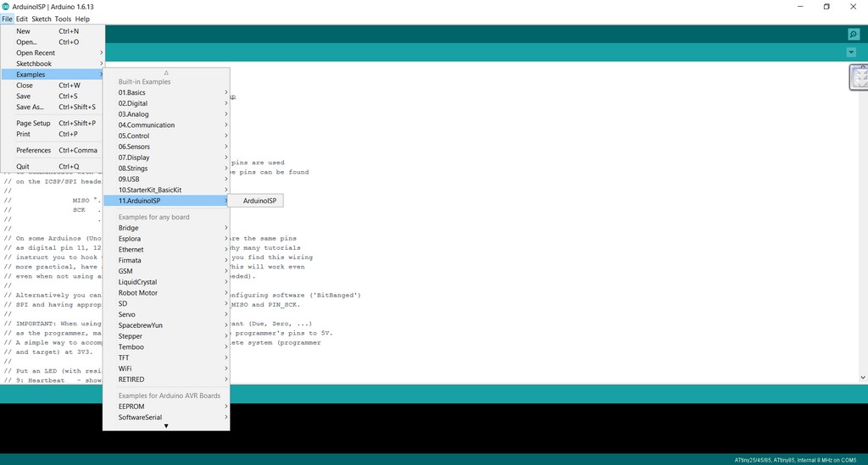Open the ArduinoISP example sketch
Screen dimensions: 868x465
[x=256, y=201]
